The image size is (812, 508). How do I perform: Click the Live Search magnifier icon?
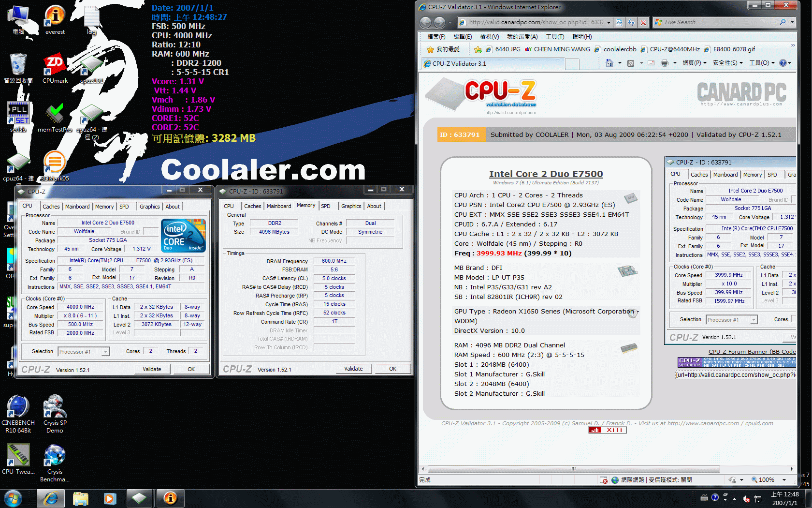(x=783, y=22)
